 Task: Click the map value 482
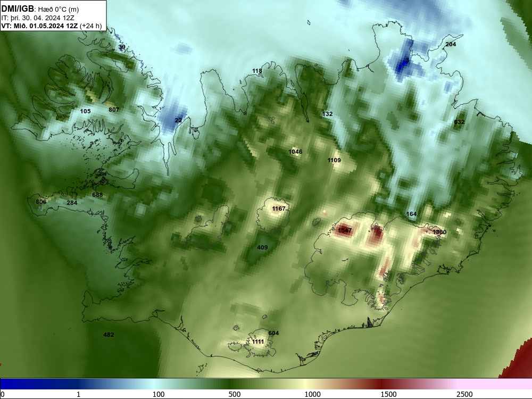point(109,335)
